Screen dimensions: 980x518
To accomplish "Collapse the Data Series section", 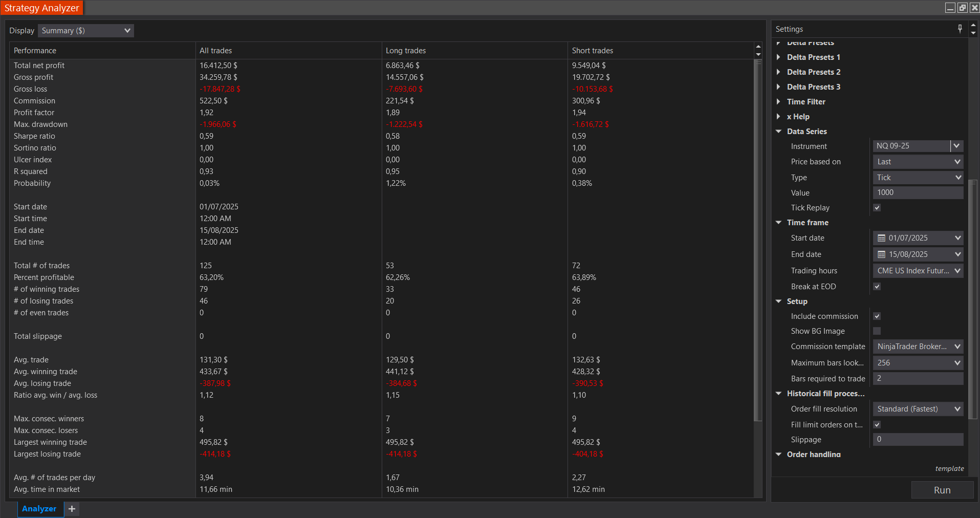I will pos(778,132).
